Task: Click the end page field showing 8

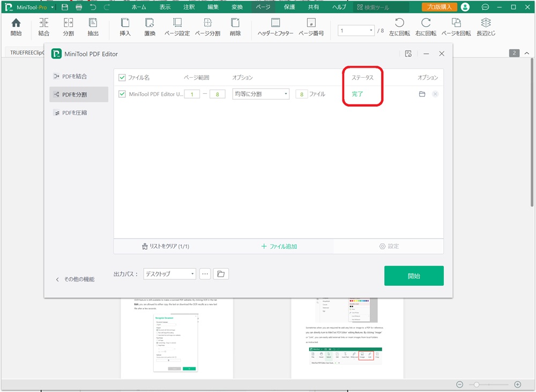Action: tap(217, 94)
